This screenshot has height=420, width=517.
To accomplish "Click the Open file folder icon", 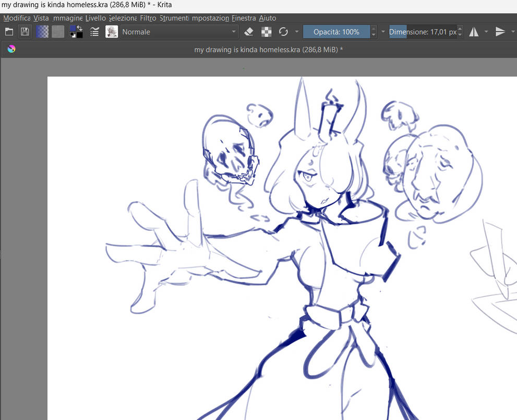I will (x=9, y=32).
